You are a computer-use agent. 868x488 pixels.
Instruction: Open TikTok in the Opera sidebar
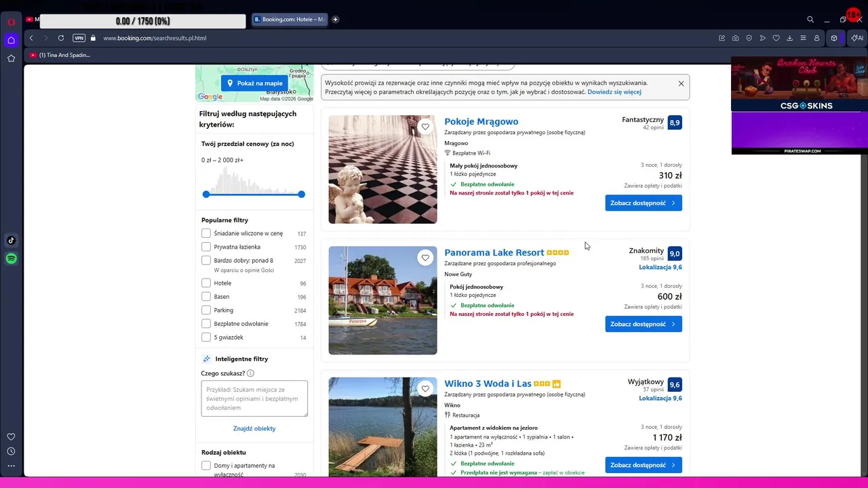[x=11, y=240]
